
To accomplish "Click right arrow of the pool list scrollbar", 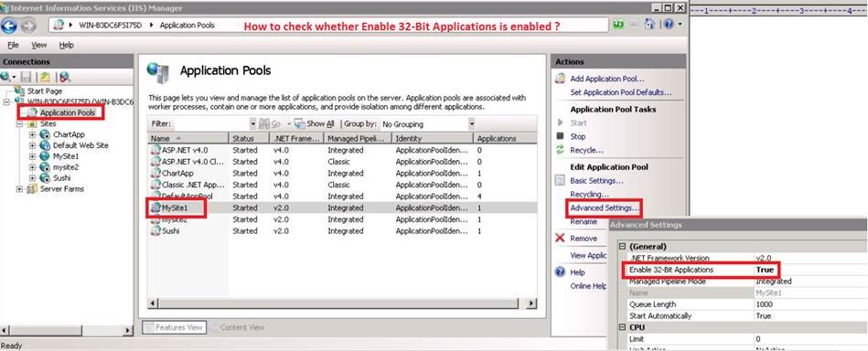I will click(530, 303).
